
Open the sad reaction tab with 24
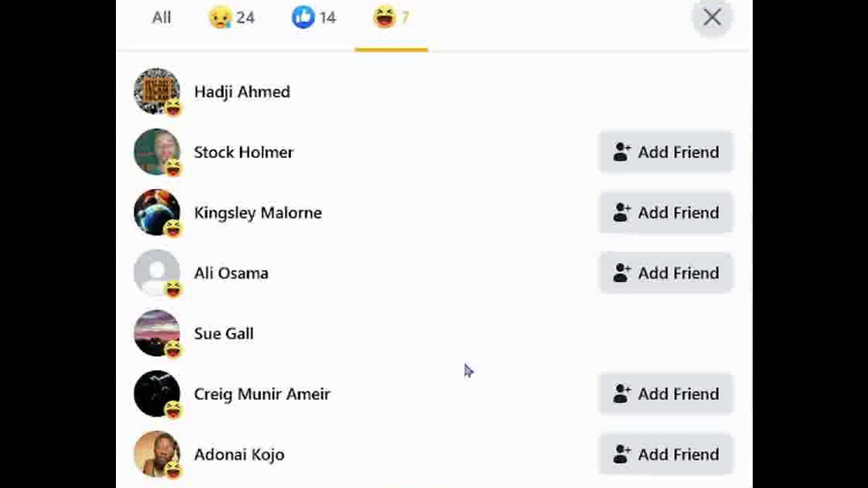tap(231, 18)
